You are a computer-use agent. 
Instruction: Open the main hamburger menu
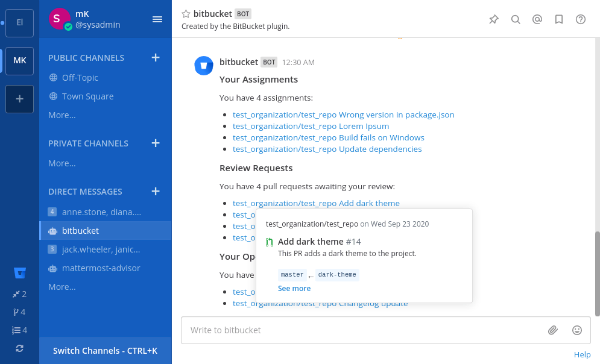pyautogui.click(x=157, y=19)
